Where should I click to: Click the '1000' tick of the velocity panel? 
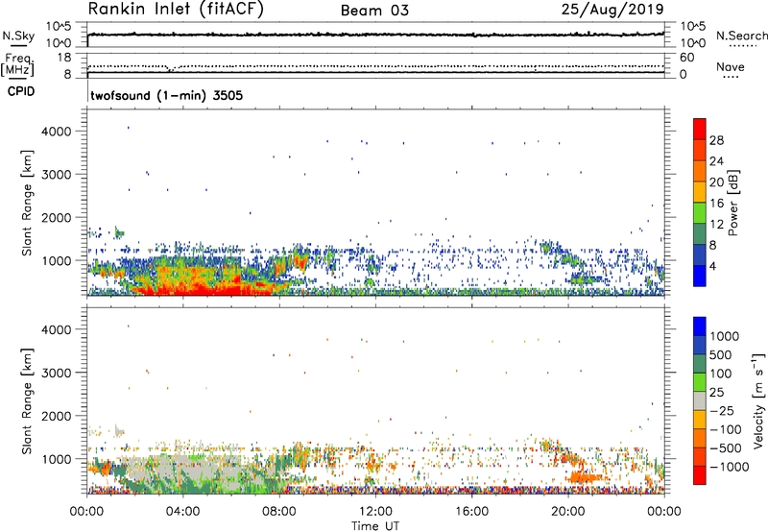(x=57, y=459)
